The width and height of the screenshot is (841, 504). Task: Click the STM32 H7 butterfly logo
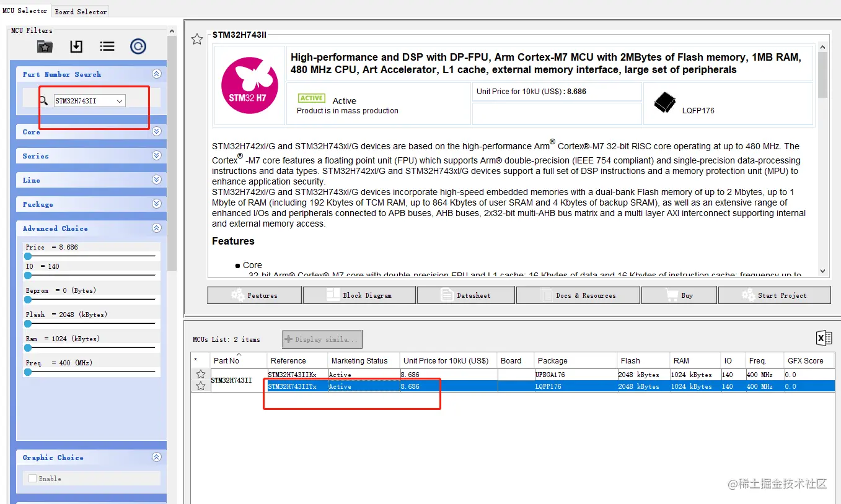point(249,85)
